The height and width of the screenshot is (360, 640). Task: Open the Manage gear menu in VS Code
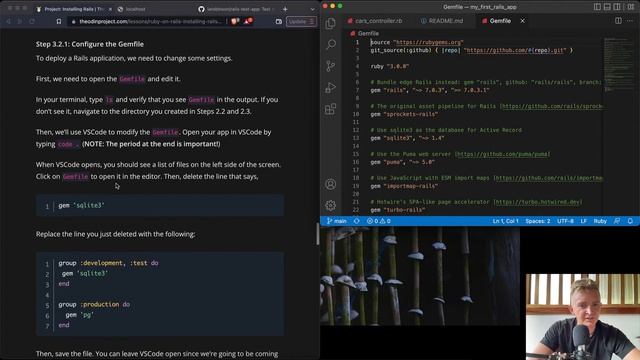click(331, 205)
